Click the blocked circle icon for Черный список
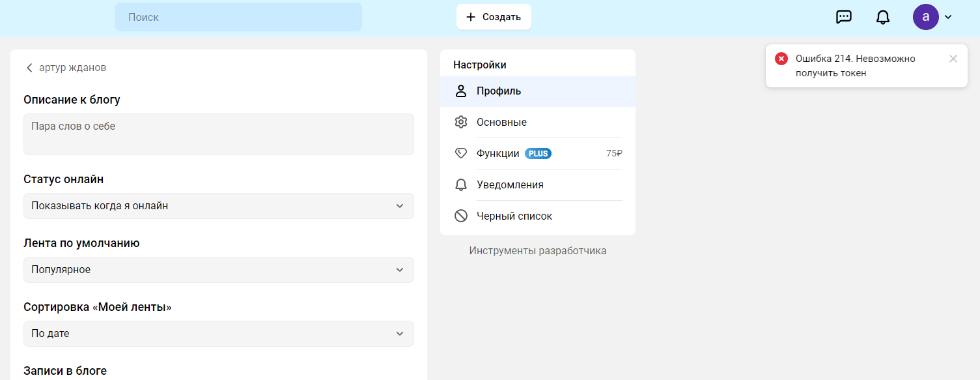The image size is (980, 380). tap(461, 216)
